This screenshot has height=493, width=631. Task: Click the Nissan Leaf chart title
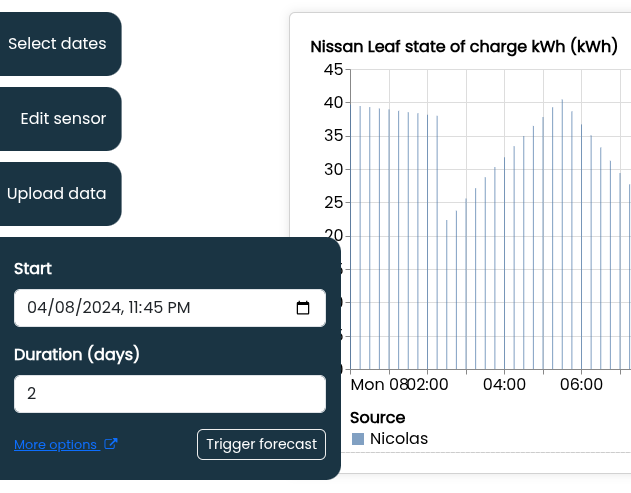(462, 47)
